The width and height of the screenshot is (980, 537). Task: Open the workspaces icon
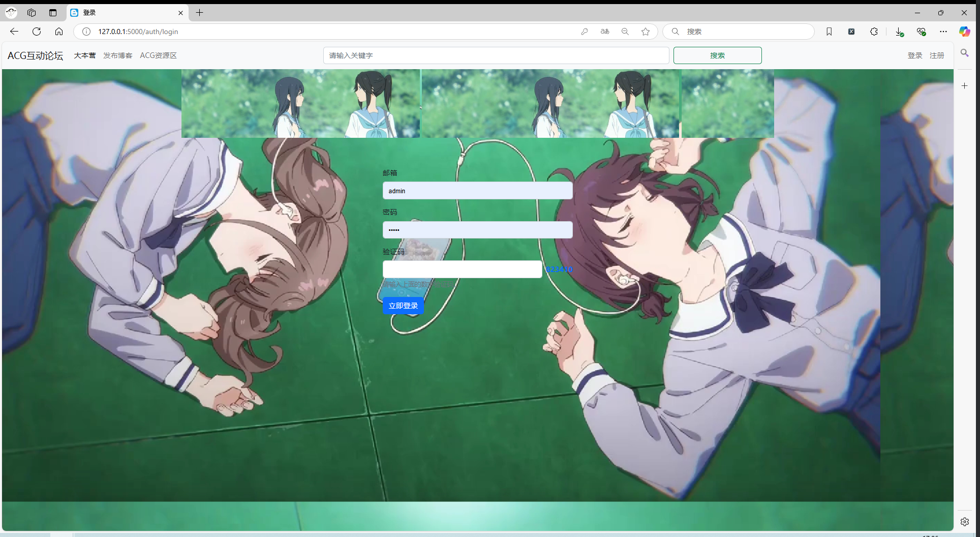32,13
